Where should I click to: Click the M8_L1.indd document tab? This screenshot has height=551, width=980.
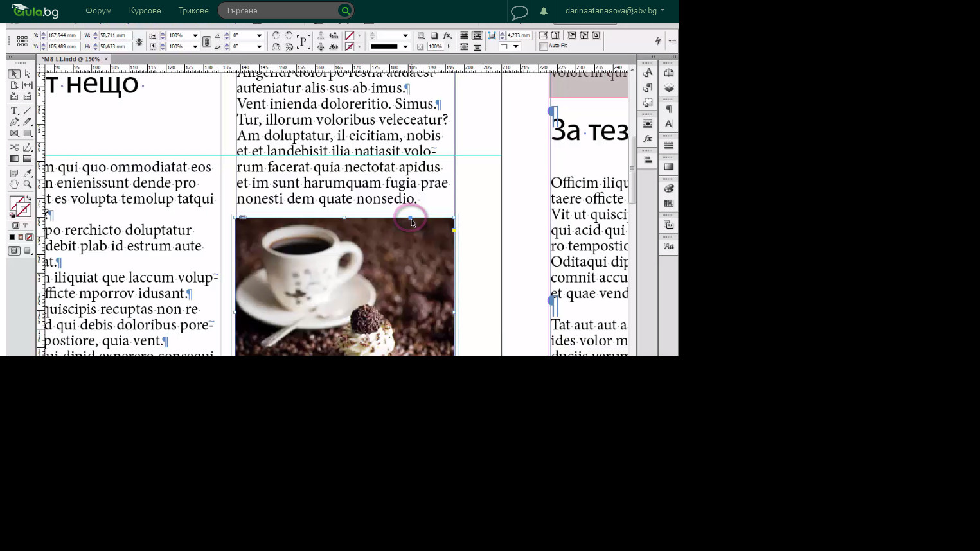[x=69, y=58]
